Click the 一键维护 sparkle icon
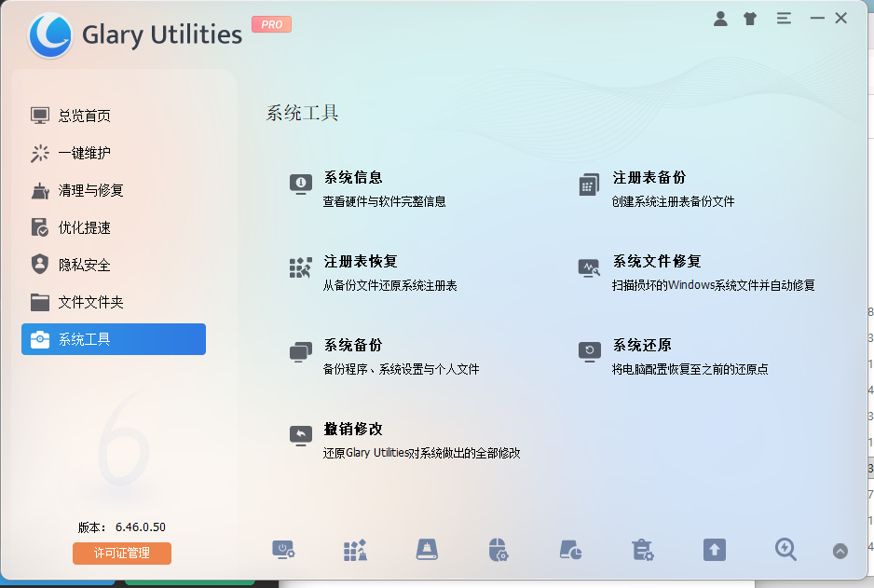Image resolution: width=874 pixels, height=588 pixels. click(39, 153)
